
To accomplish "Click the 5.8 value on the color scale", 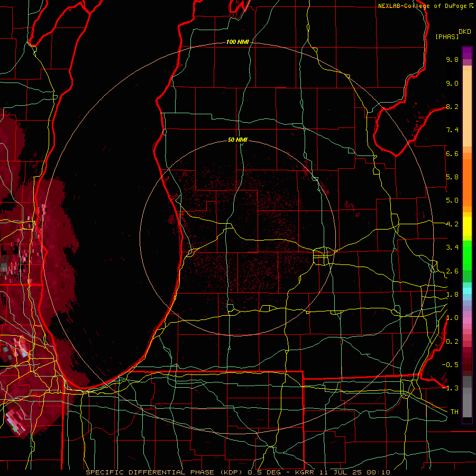I will (452, 177).
